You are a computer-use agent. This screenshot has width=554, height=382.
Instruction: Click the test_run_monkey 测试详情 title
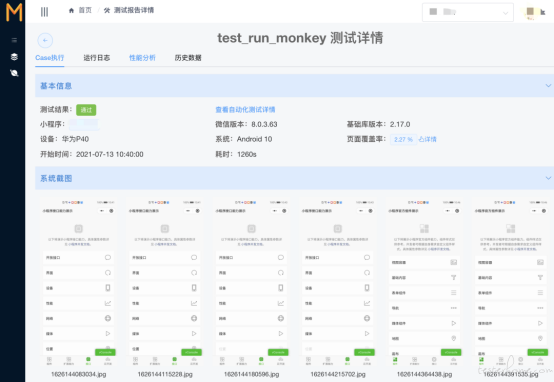(x=300, y=38)
